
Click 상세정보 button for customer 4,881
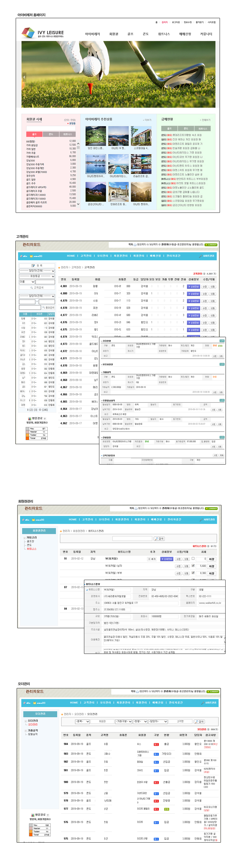(x=194, y=287)
